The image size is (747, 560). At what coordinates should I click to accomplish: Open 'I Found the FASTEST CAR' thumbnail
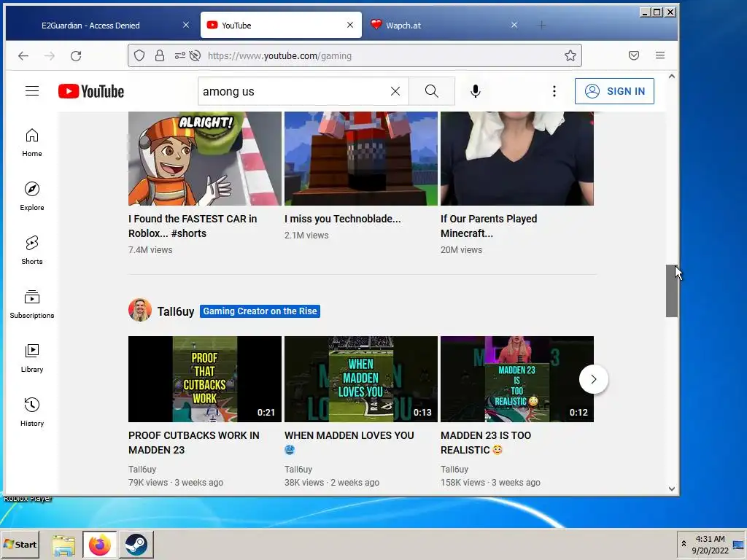(x=205, y=158)
